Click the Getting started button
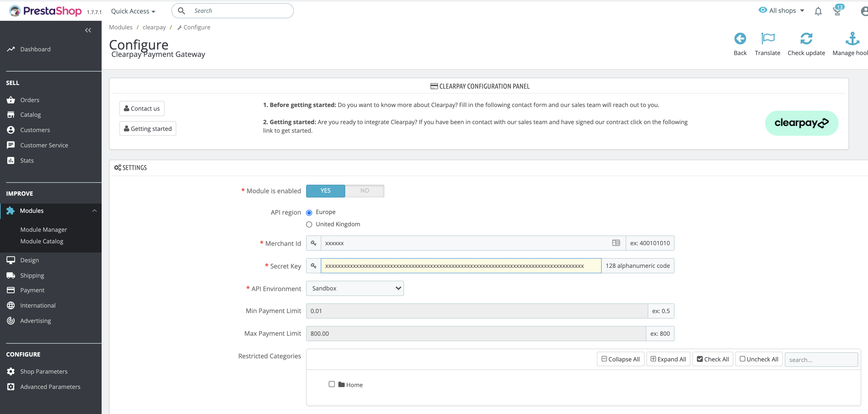868x414 pixels. [x=148, y=129]
